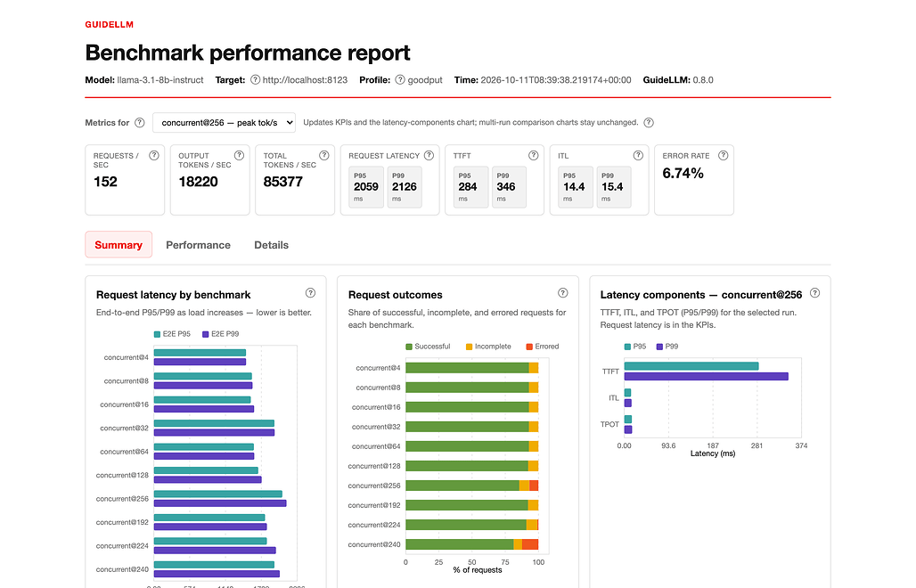
Task: Open the Details tab
Action: [x=271, y=245]
